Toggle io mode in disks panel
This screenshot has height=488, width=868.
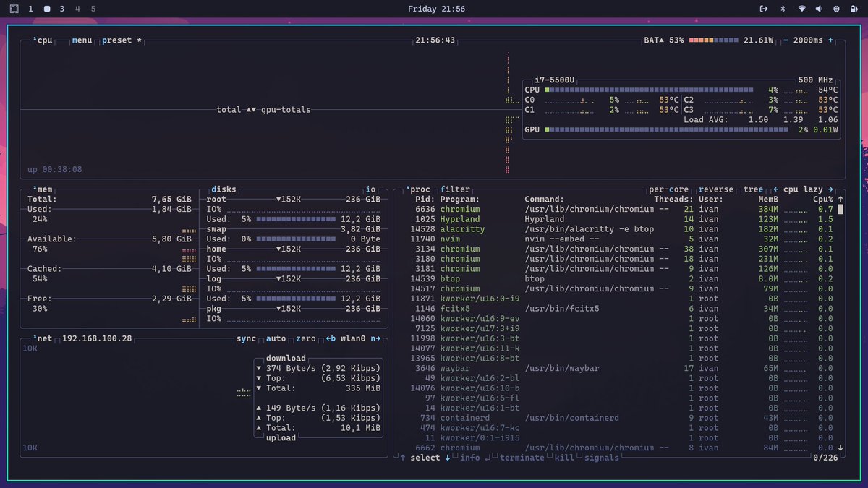[x=370, y=189]
